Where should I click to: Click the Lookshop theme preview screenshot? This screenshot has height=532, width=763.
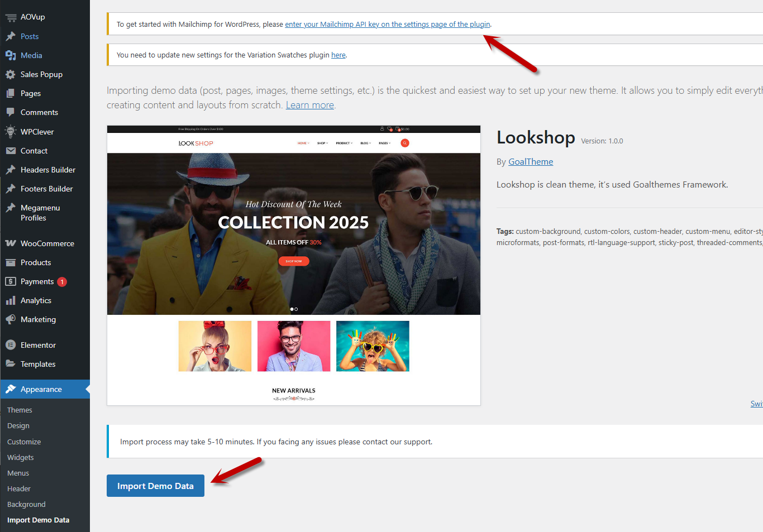(293, 265)
